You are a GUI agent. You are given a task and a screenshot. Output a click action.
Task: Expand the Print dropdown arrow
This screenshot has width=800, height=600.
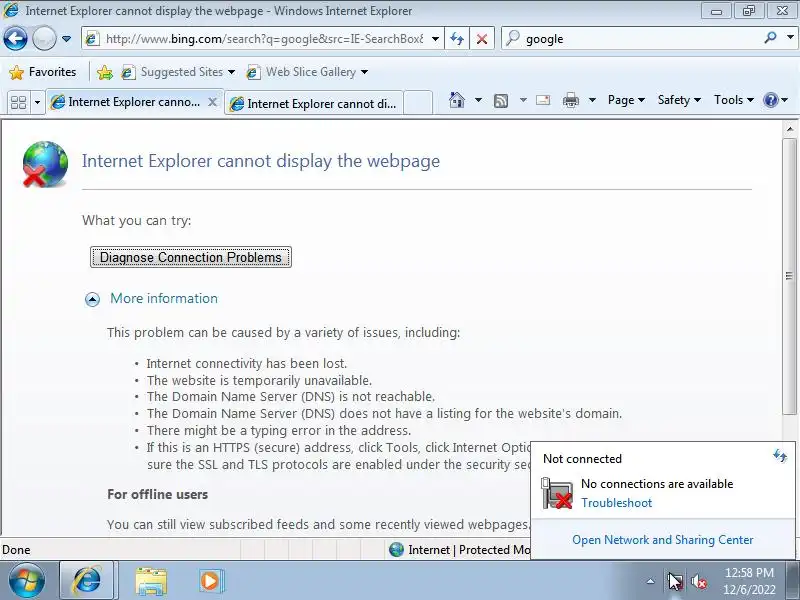coord(592,100)
